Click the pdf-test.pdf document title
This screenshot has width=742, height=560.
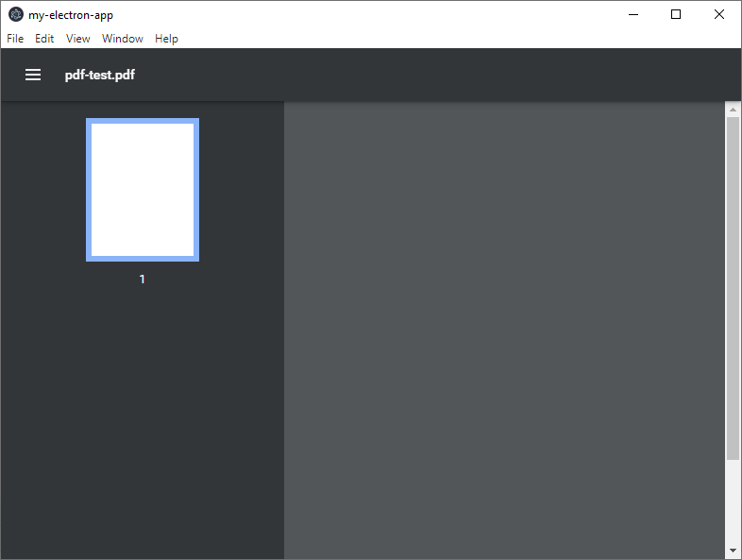coord(100,75)
